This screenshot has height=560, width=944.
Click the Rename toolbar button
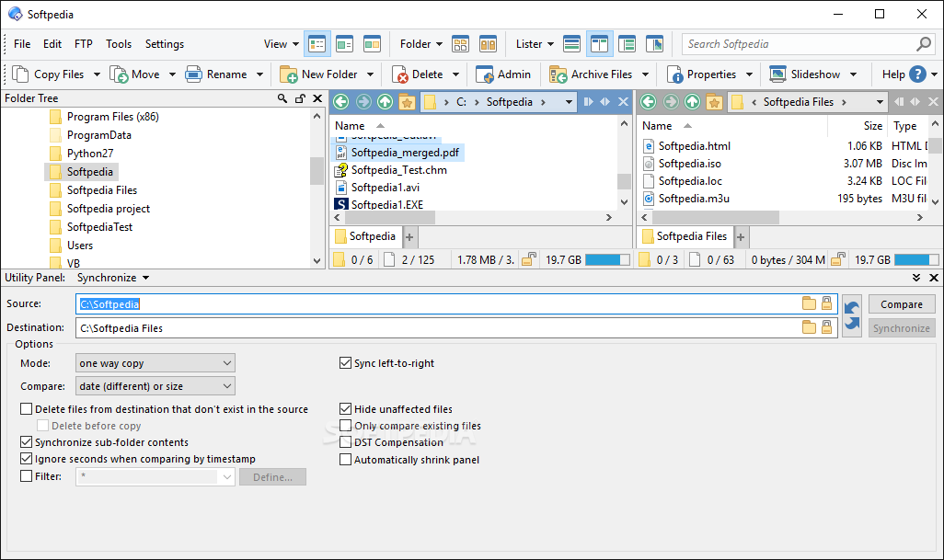point(216,74)
